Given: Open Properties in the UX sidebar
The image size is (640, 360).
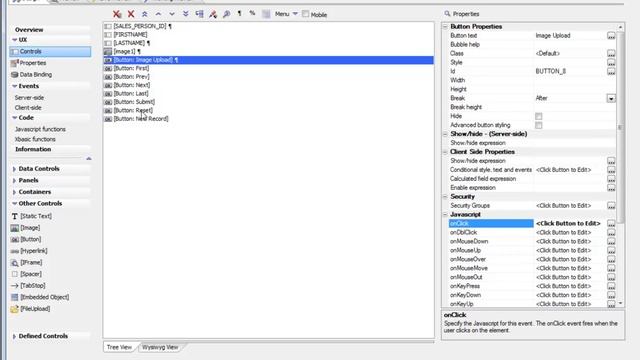Looking at the screenshot, I should coord(33,63).
